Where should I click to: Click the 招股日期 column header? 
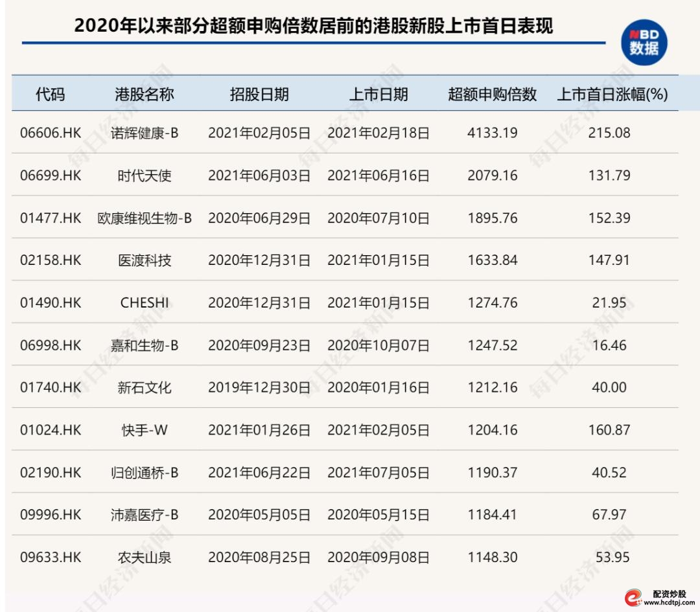pyautogui.click(x=259, y=94)
